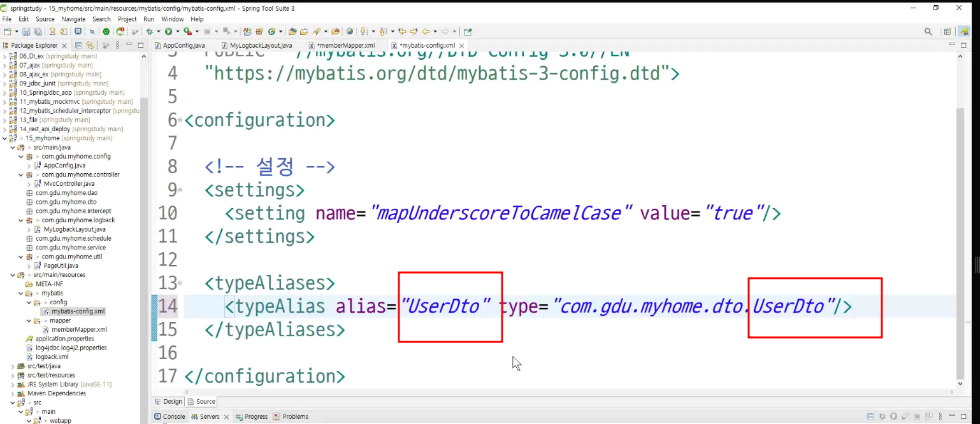Open the Run dropdown arrow
Viewport: 980px width, 424px height.
(x=178, y=31)
